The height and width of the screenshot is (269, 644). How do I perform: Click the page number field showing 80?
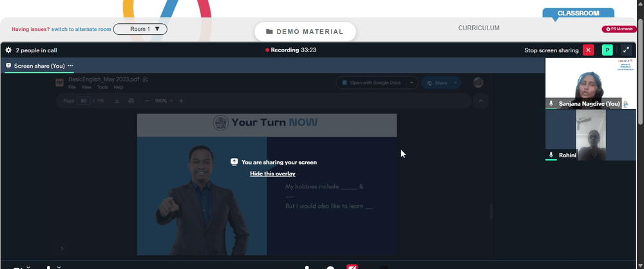coord(83,101)
